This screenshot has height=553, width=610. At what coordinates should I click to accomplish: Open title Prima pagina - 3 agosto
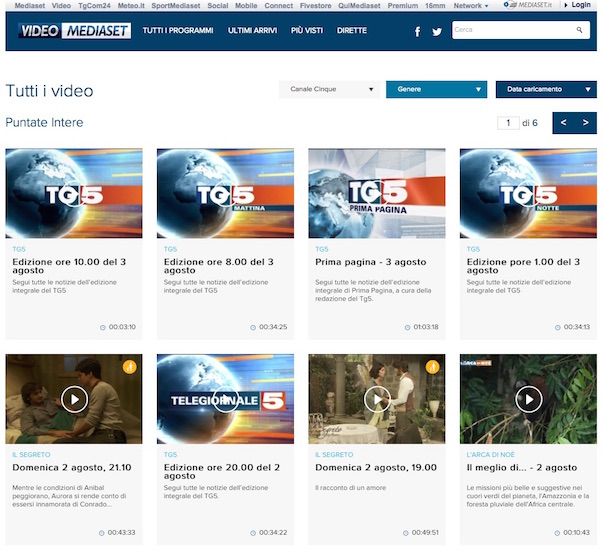point(371,262)
